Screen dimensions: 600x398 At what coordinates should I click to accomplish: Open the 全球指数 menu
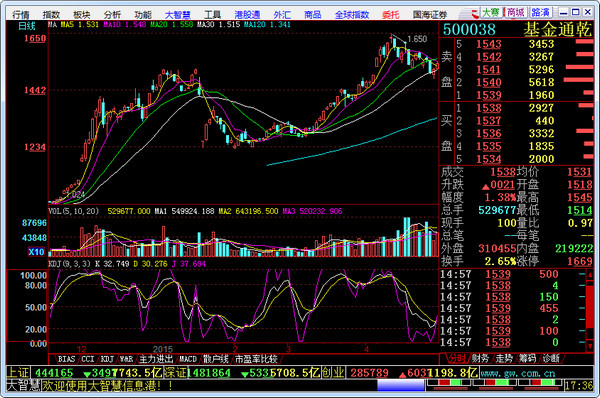click(352, 15)
